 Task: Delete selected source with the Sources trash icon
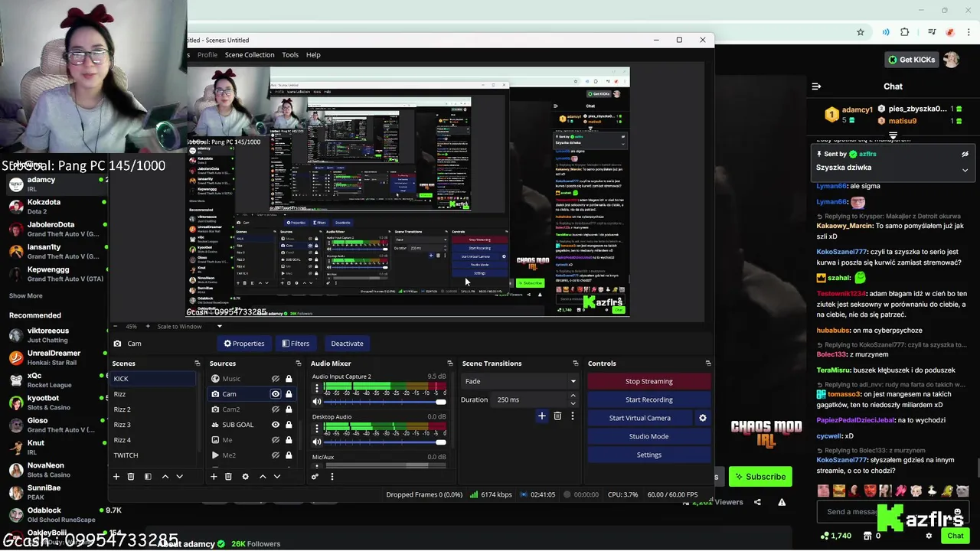pos(228,477)
